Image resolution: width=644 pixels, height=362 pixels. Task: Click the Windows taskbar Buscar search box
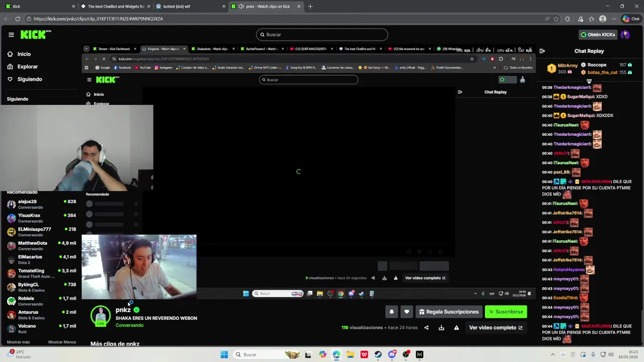pos(267,354)
